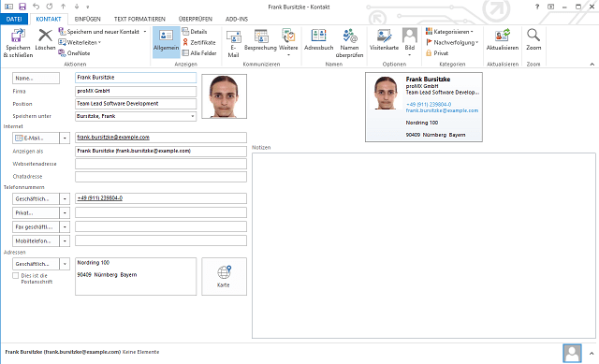
Task: Open the Zoom tool
Action: pyautogui.click(x=533, y=39)
